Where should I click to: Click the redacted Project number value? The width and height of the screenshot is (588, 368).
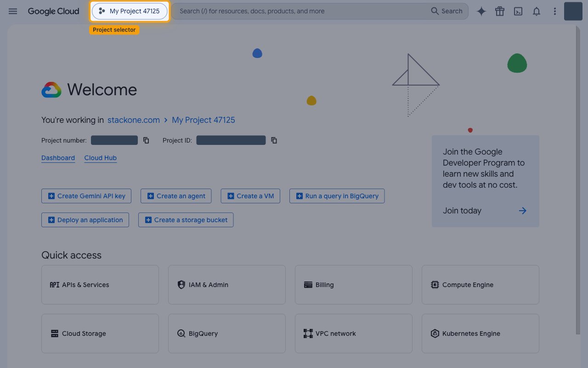[x=114, y=140]
